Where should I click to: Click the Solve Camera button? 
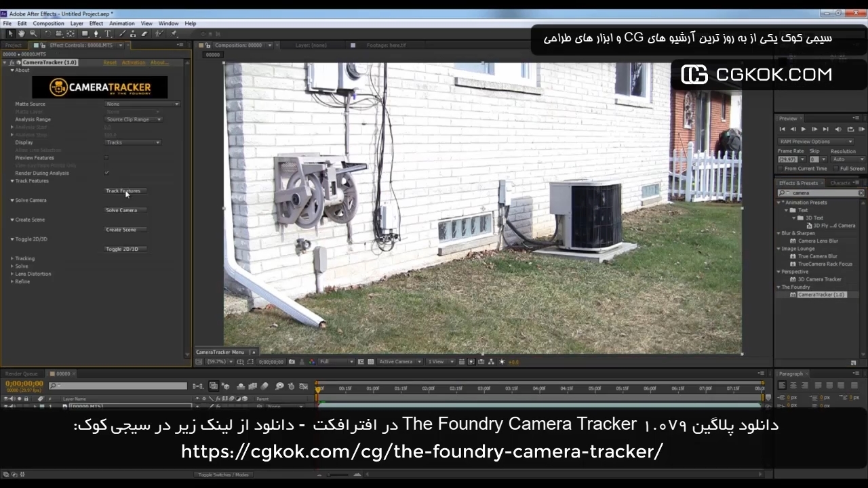pyautogui.click(x=121, y=210)
